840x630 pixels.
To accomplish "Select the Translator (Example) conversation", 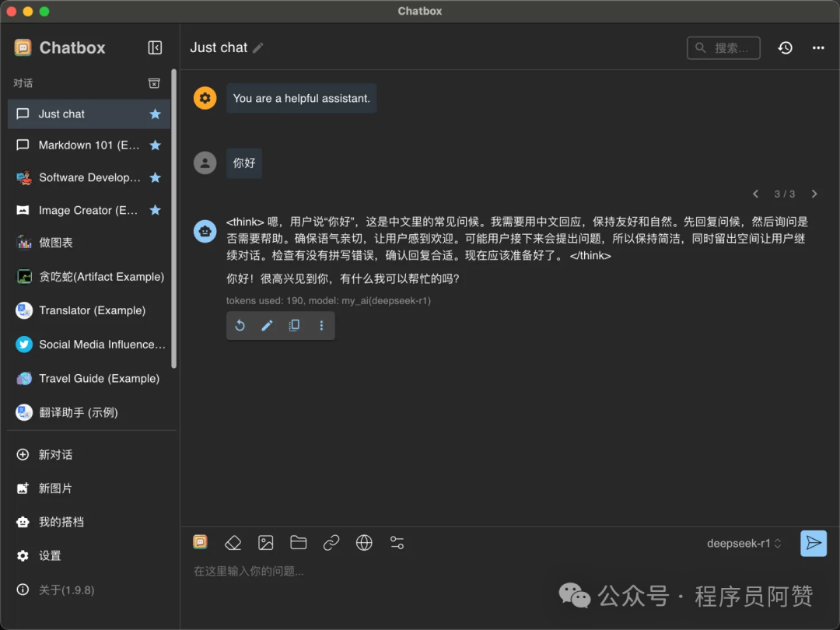I will click(x=92, y=310).
